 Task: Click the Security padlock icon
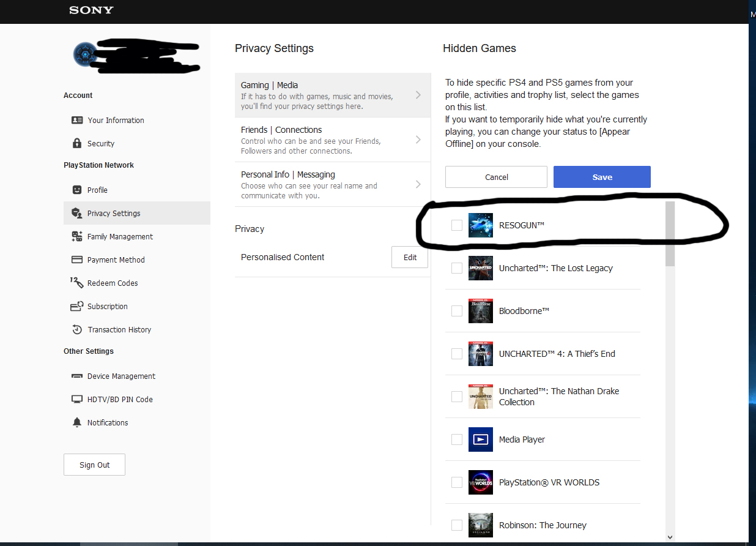pyautogui.click(x=77, y=143)
